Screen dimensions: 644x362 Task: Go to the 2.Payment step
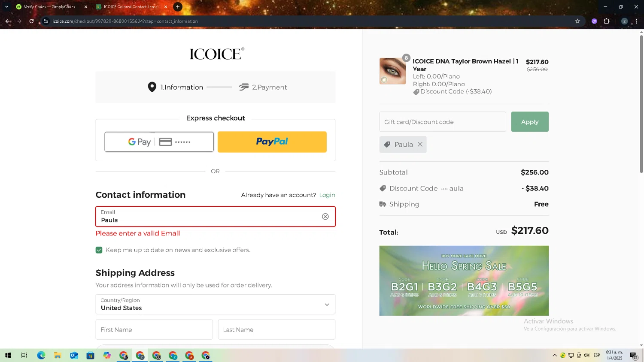pos(269,87)
